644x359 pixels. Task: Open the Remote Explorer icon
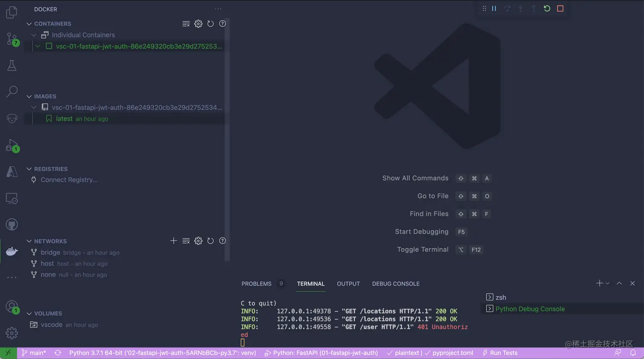point(11,198)
